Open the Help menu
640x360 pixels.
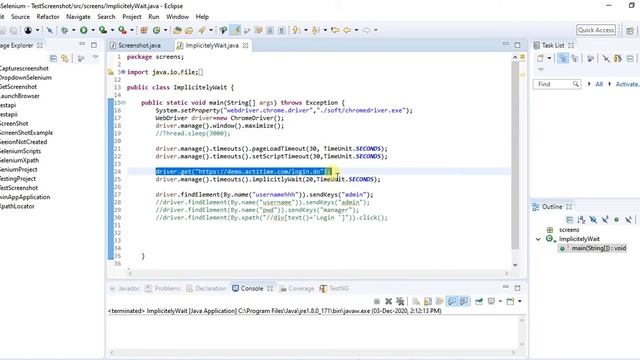coord(202,17)
